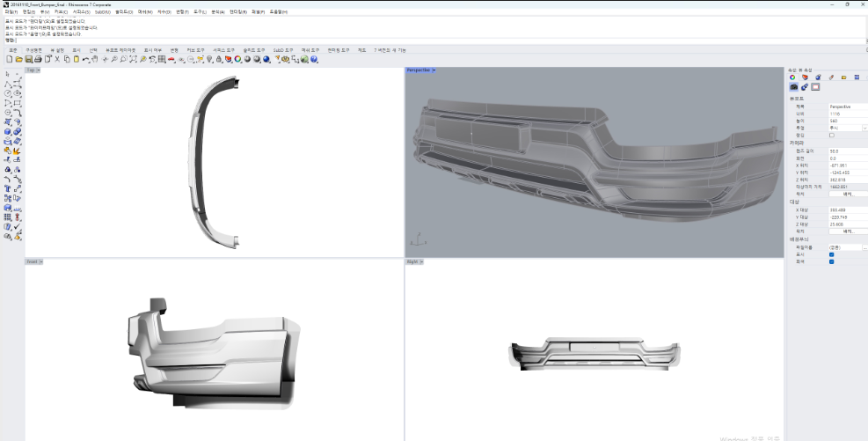Activate the Pan hand tool
The width and height of the screenshot is (868, 441).
(x=95, y=59)
